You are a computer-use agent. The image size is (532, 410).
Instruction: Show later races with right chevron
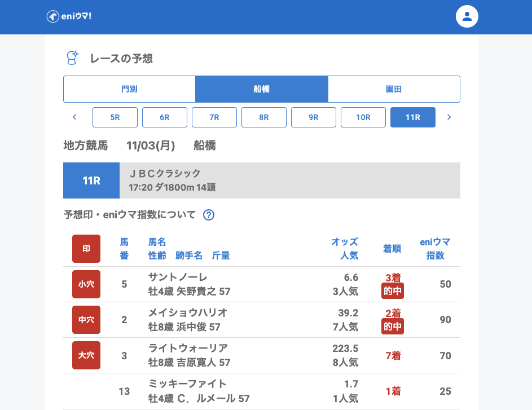pos(449,117)
